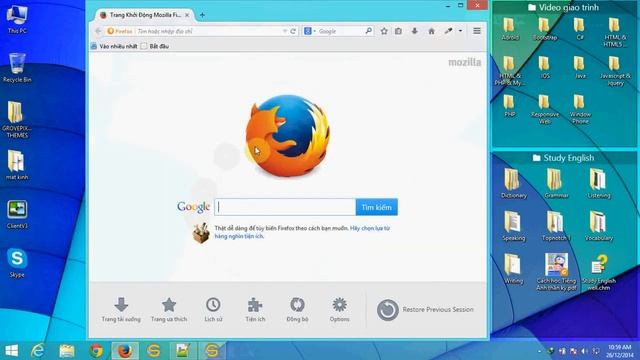Focus the Google search field on start page
This screenshot has height=360, width=640.
point(285,207)
